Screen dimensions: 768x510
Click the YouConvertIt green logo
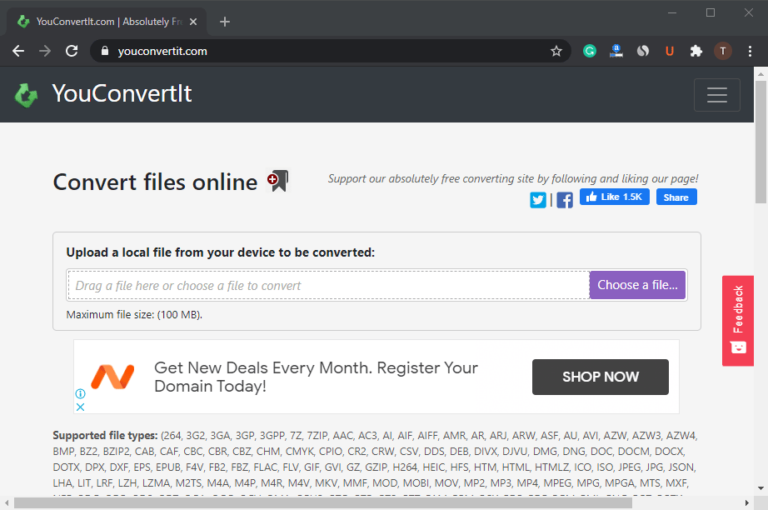tap(26, 95)
